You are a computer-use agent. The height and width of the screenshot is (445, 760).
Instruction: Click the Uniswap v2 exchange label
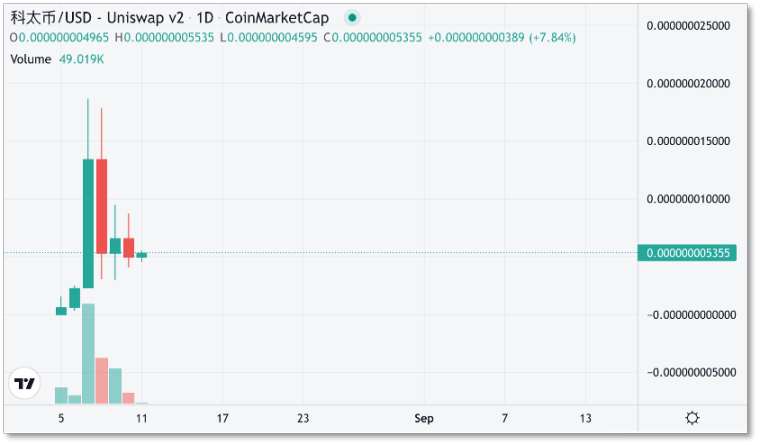click(145, 18)
